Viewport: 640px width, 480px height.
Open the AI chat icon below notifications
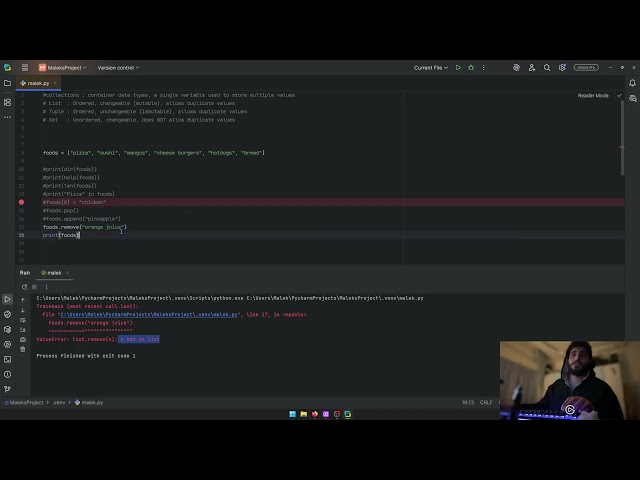pos(632,98)
